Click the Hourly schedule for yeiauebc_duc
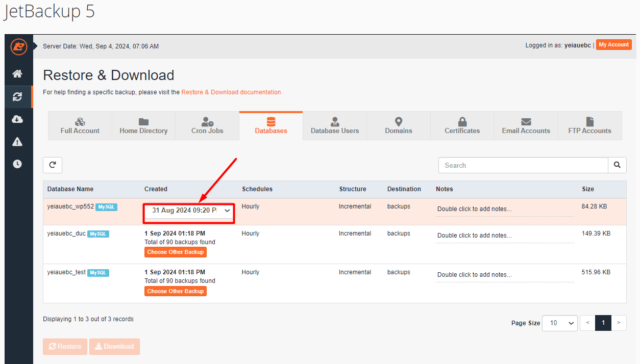The image size is (640, 364). point(251,233)
